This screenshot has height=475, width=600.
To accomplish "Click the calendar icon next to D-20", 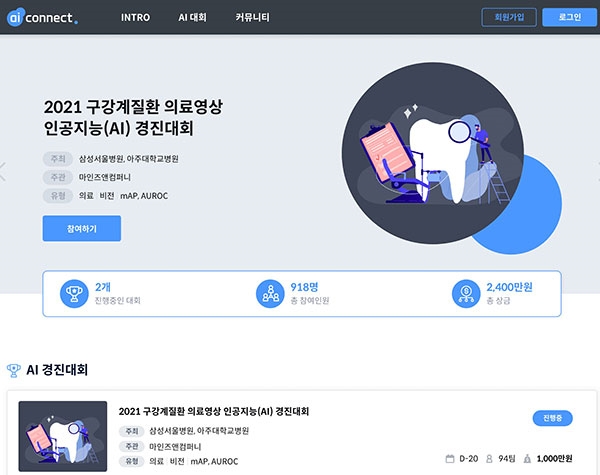I will tap(450, 459).
